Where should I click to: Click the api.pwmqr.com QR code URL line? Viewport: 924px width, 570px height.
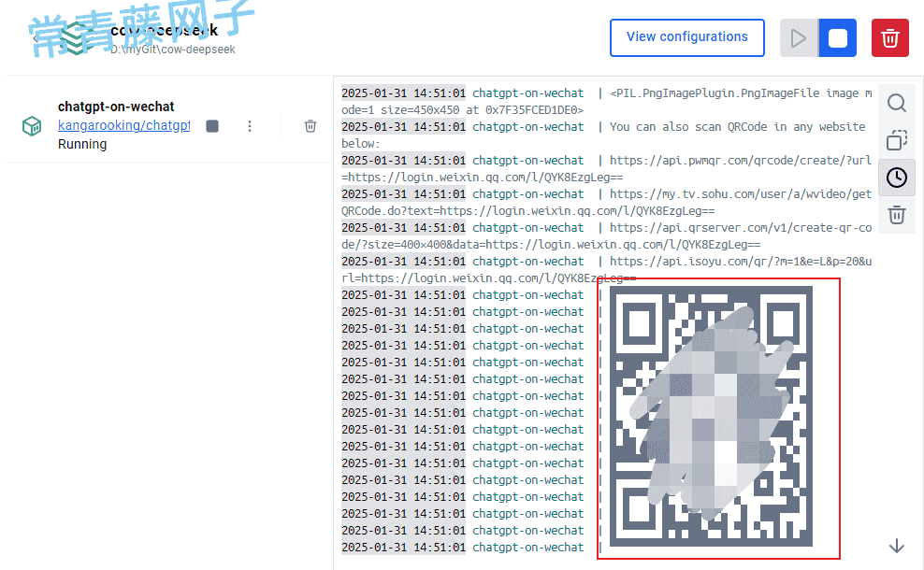click(x=607, y=169)
